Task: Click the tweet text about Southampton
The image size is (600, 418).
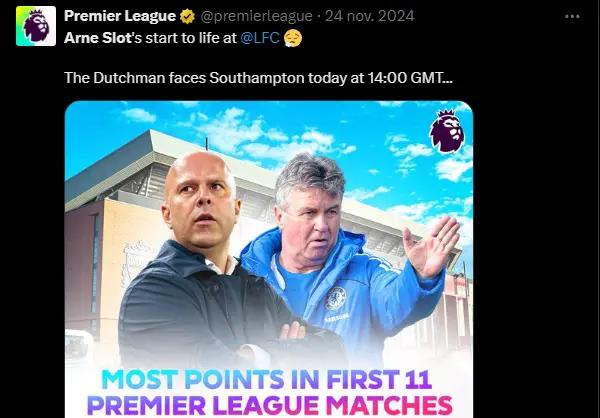Action: tap(258, 78)
